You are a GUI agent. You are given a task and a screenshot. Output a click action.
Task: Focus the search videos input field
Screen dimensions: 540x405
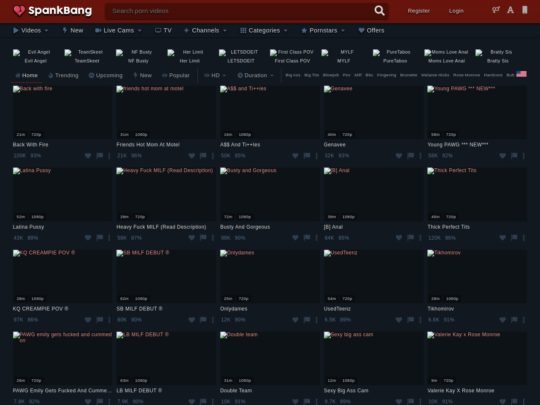pos(239,11)
